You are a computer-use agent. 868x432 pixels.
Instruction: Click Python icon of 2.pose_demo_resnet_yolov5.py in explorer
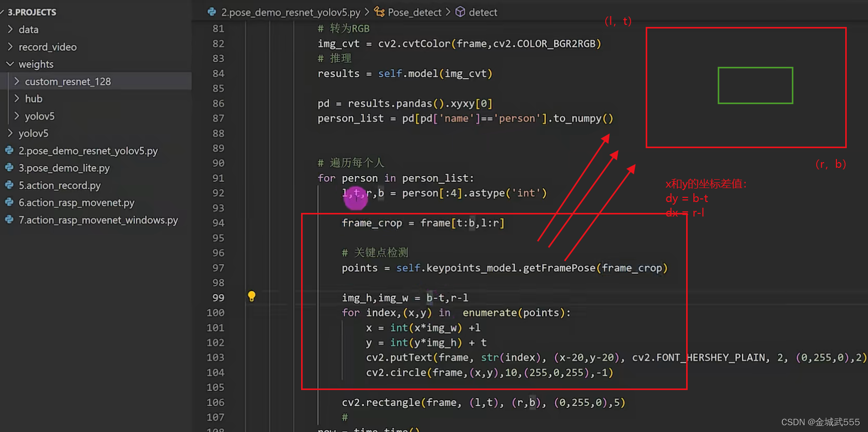[9, 151]
